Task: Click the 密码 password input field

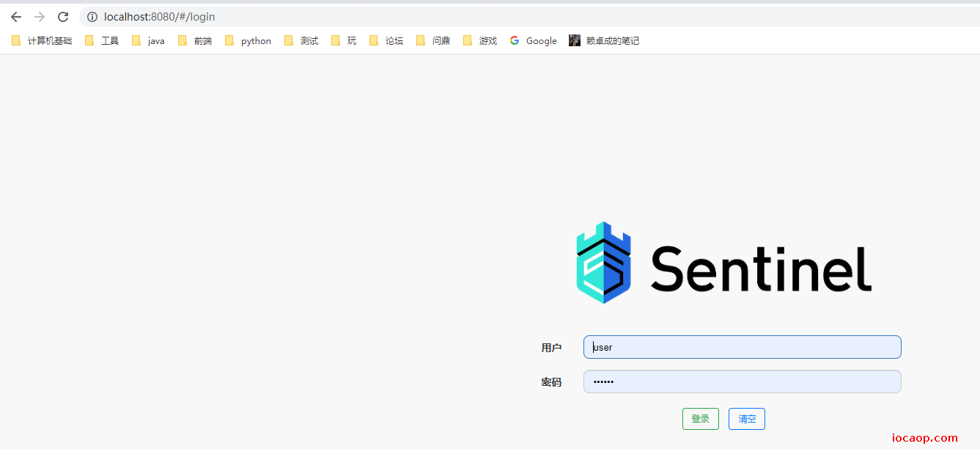Action: click(742, 382)
